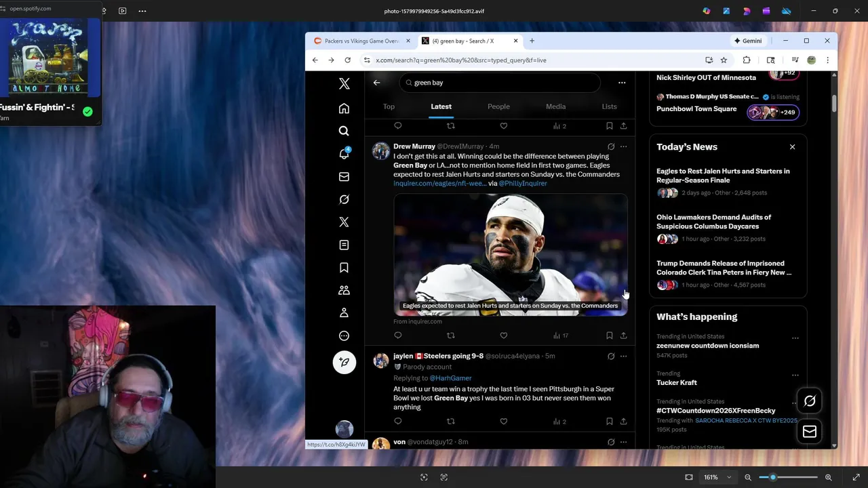
Task: Open the Notifications bell in X sidebar
Action: pyautogui.click(x=344, y=154)
